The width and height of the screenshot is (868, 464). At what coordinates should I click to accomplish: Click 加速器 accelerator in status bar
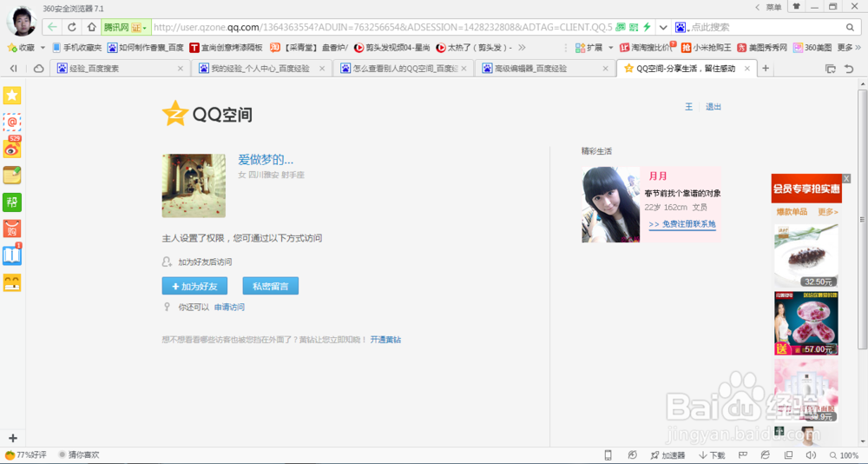coord(668,455)
